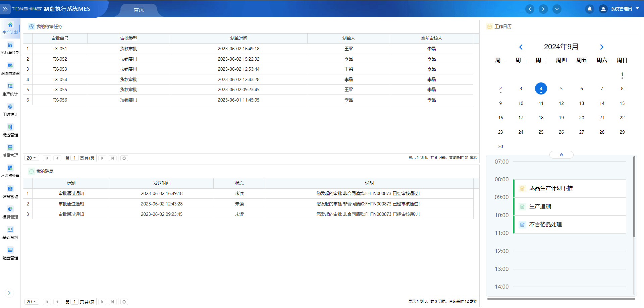Open the 设备管理 sidebar module
Screen dimensions: 644x308
10,192
